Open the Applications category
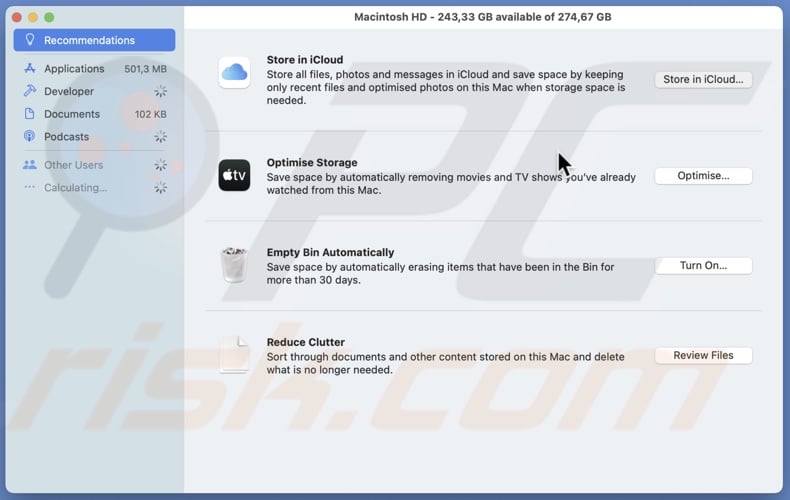790x500 pixels. pos(94,69)
